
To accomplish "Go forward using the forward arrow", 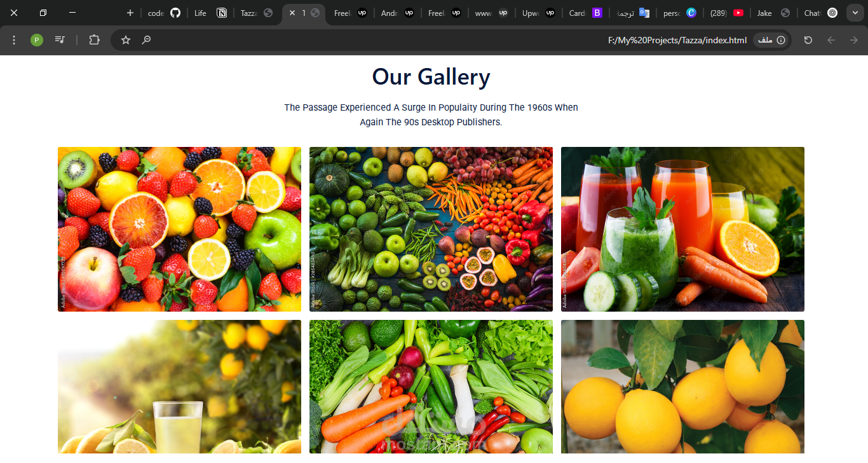I will tap(854, 40).
